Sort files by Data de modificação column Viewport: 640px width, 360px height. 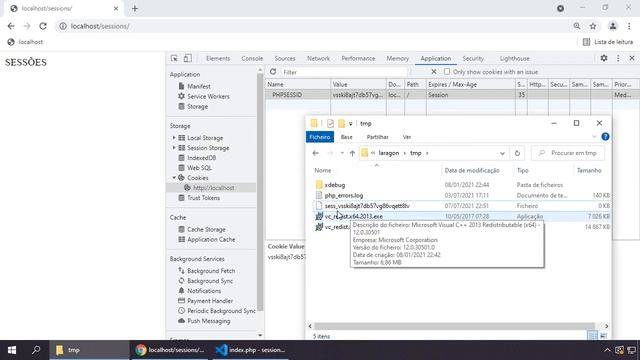pyautogui.click(x=472, y=170)
